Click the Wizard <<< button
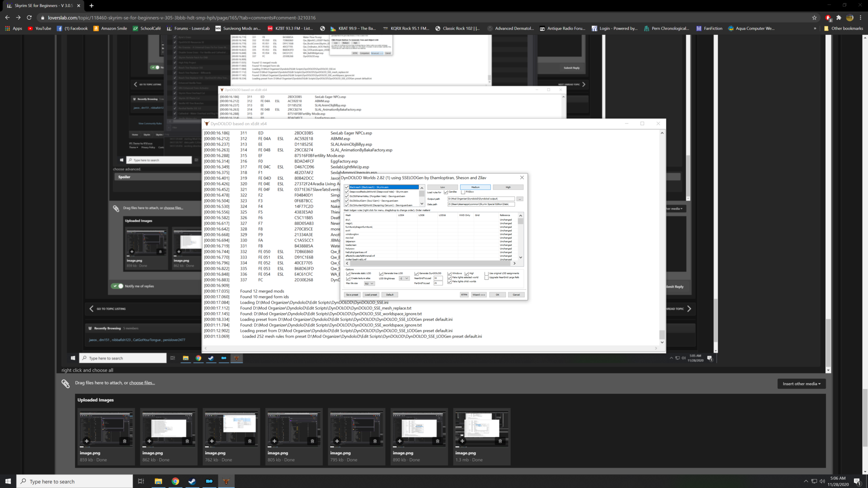This screenshot has height=488, width=868. pyautogui.click(x=479, y=295)
